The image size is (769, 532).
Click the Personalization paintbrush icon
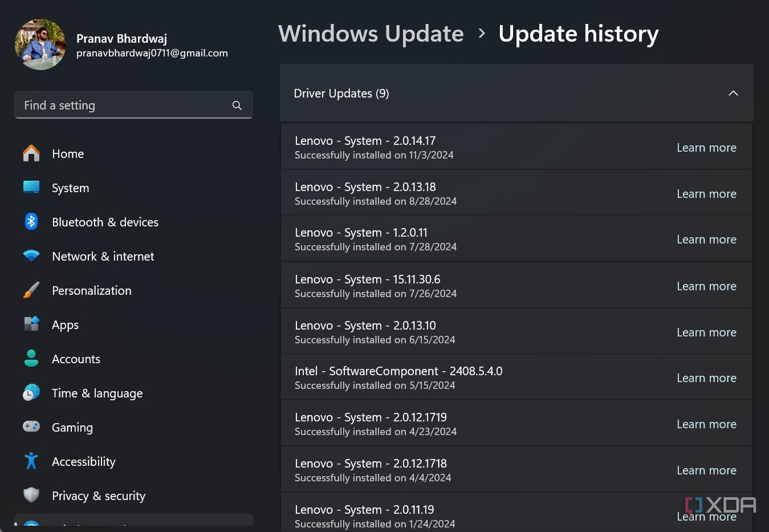tap(31, 290)
